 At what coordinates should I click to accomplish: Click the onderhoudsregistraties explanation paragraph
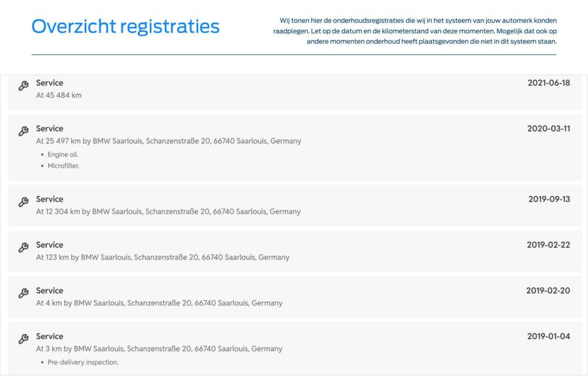415,31
